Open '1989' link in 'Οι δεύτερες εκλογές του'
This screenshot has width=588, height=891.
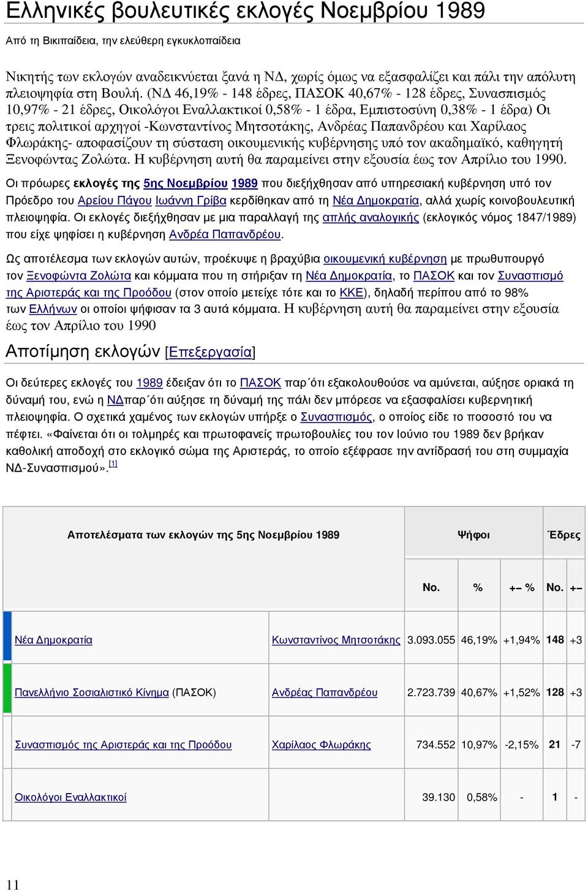149,383
